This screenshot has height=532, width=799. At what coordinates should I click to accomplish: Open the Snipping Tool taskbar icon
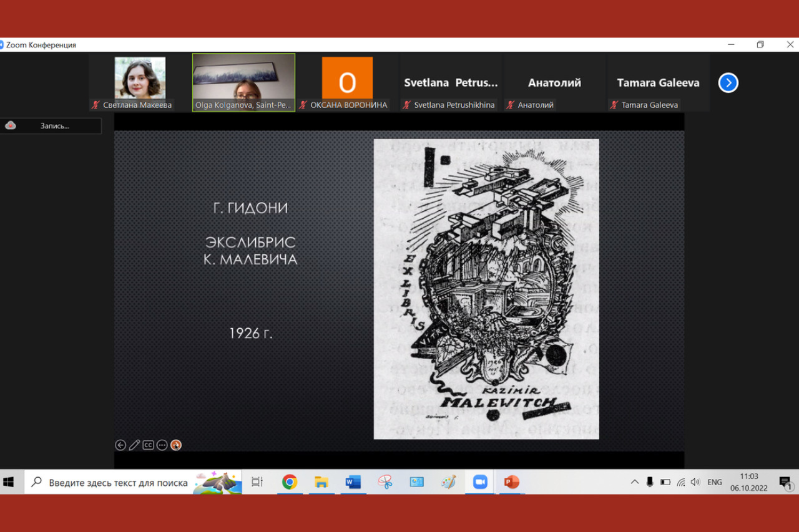click(385, 482)
